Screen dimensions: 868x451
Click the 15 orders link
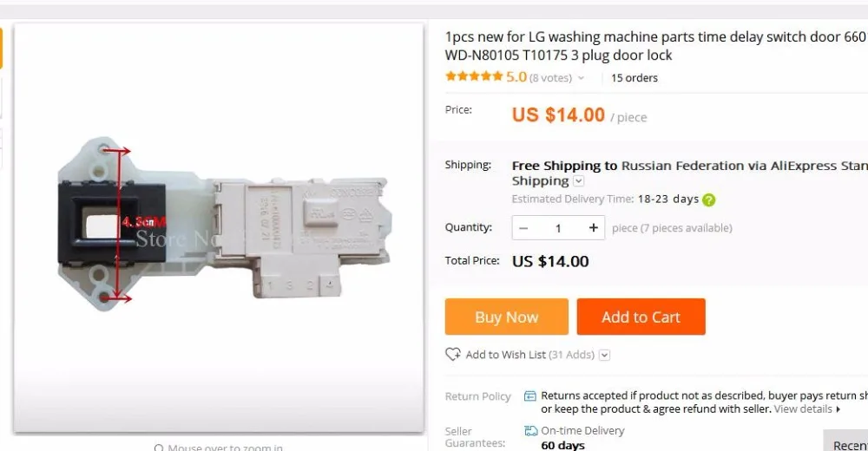(x=635, y=78)
